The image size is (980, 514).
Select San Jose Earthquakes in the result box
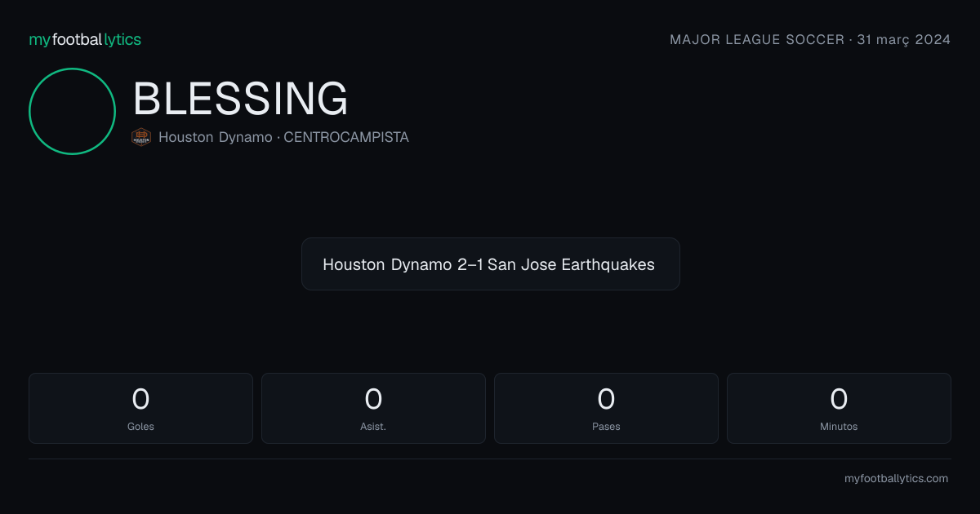coord(571,264)
